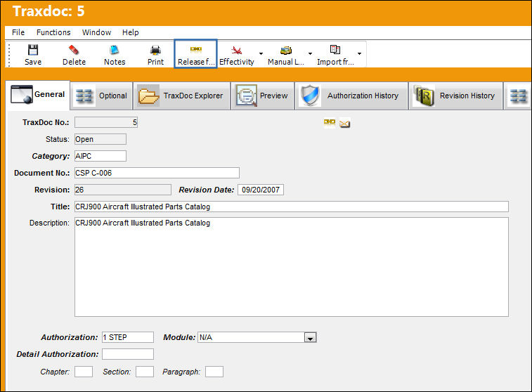Click the Title text field
The height and width of the screenshot is (392, 532).
[292, 207]
